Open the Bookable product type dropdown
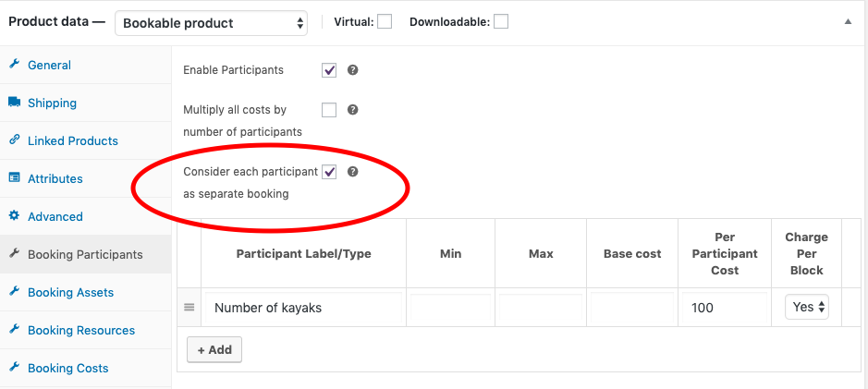The image size is (868, 389). 211,22
